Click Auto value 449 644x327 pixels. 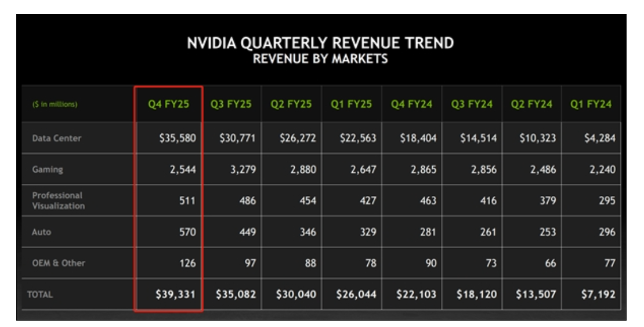click(x=248, y=232)
